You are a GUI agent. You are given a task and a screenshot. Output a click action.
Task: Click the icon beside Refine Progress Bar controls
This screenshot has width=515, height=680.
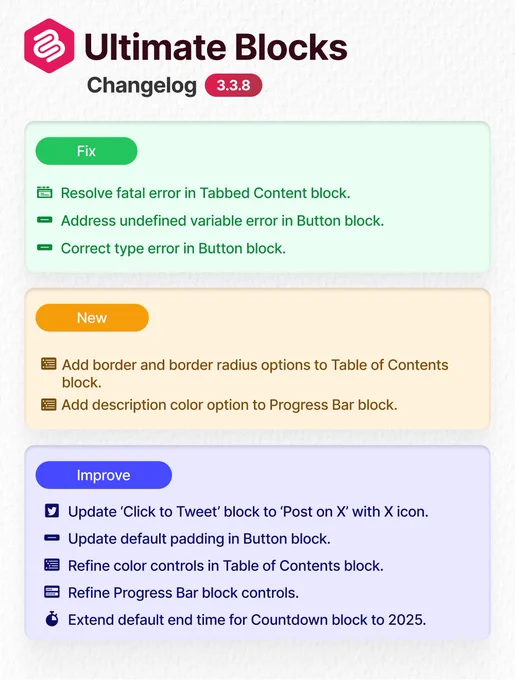coord(52,592)
